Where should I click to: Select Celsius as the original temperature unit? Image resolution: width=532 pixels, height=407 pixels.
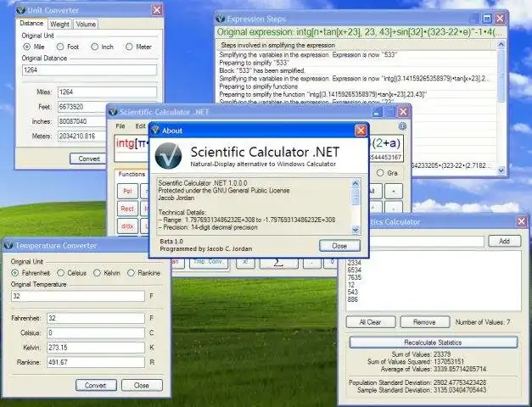coord(61,273)
